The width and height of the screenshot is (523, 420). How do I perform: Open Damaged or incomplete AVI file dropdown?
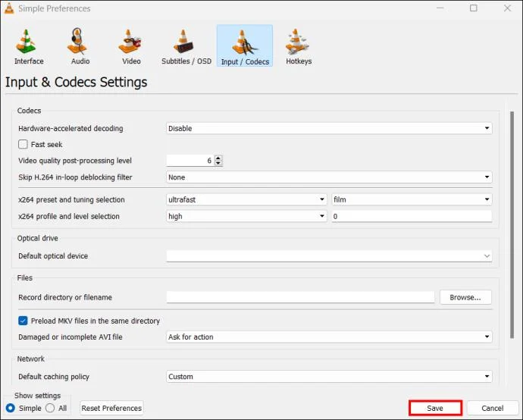[x=329, y=337]
